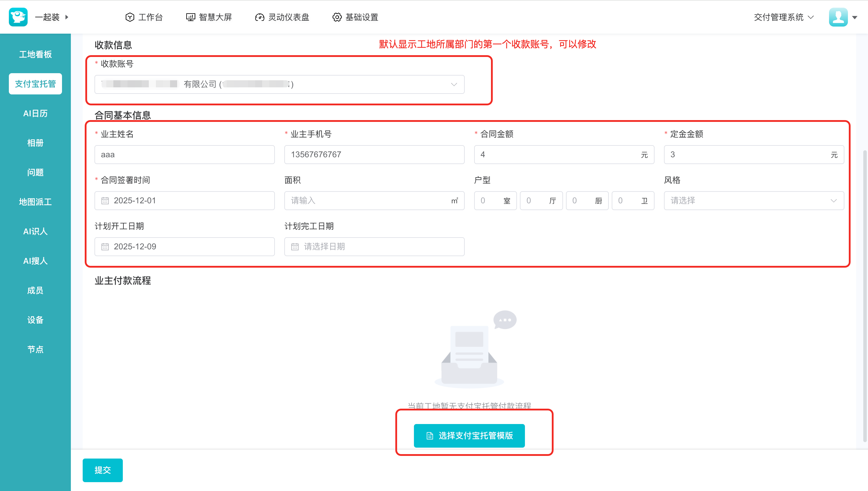Open 基础设置 gear icon

pyautogui.click(x=337, y=17)
